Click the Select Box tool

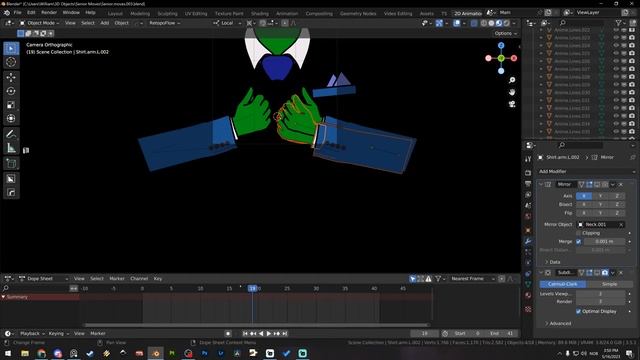coord(11,49)
